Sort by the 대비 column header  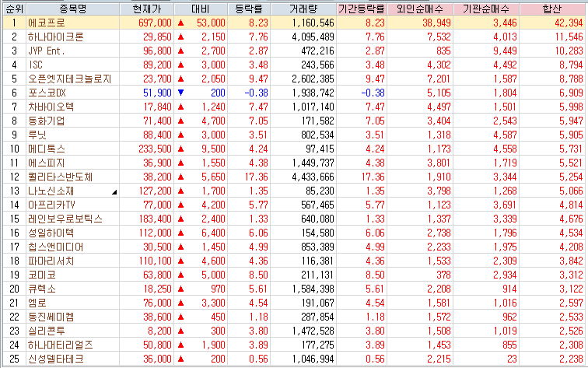coord(201,9)
